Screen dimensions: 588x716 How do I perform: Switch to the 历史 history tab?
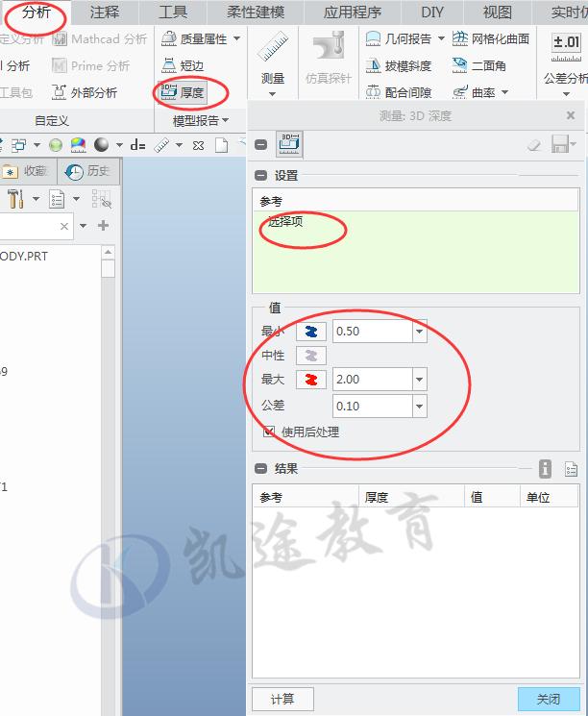click(88, 171)
